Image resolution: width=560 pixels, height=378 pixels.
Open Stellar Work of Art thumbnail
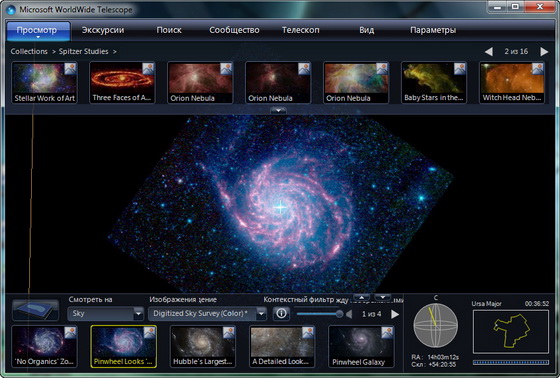(x=45, y=83)
